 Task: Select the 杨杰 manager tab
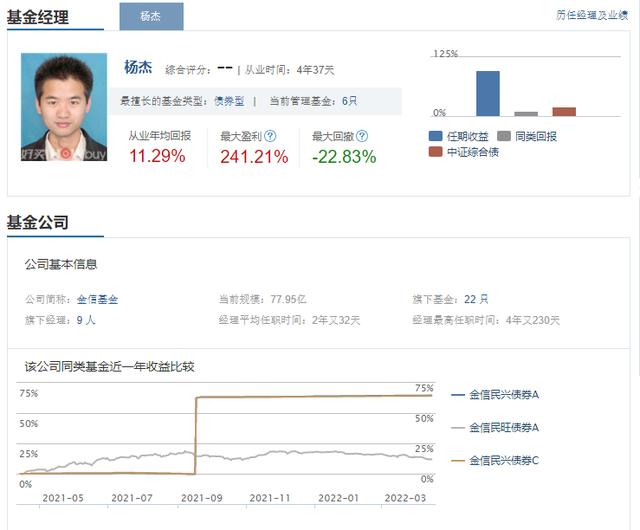click(150, 16)
